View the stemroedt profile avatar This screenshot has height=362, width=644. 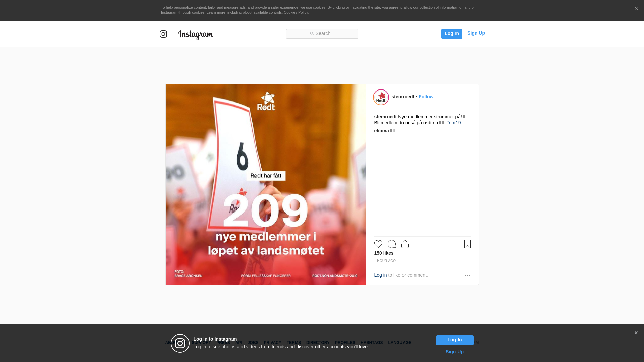(381, 97)
